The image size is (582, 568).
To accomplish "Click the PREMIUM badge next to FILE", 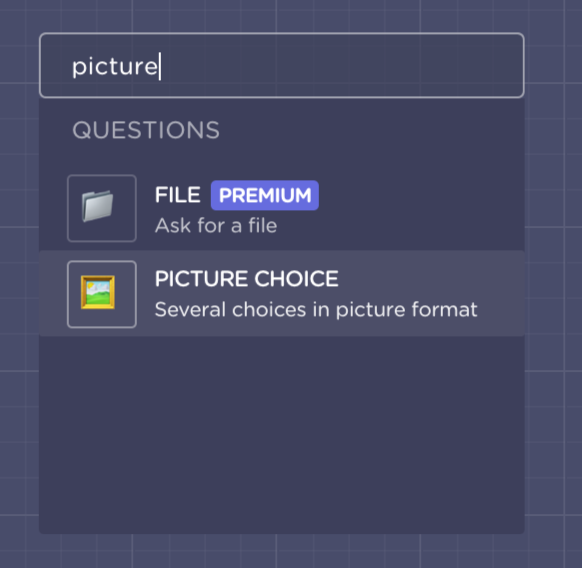I will [x=265, y=195].
